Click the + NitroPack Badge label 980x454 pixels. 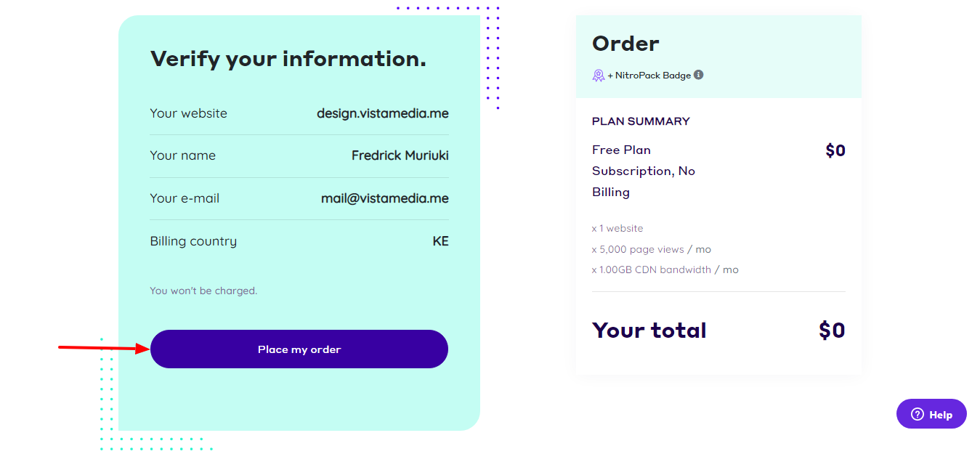click(649, 76)
